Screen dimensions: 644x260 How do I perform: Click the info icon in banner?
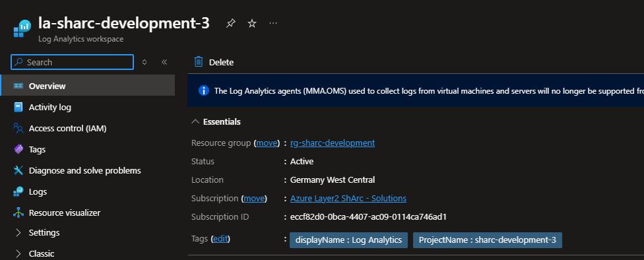pyautogui.click(x=204, y=90)
